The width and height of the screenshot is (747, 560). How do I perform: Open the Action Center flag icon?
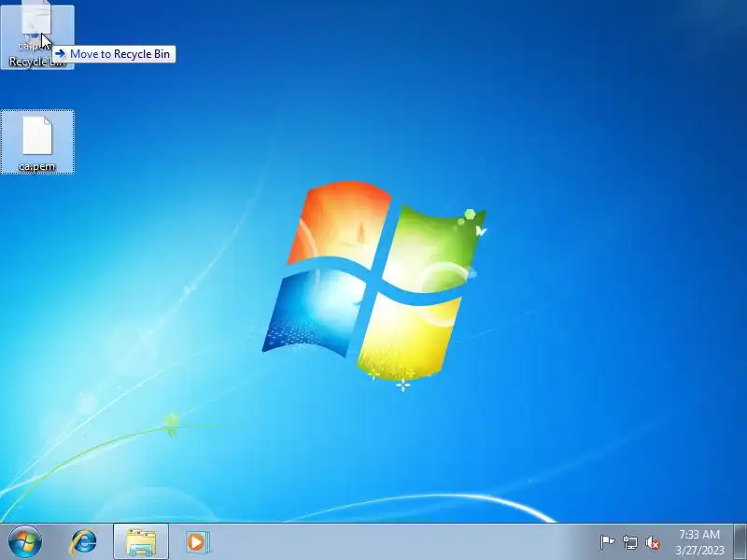coord(607,542)
